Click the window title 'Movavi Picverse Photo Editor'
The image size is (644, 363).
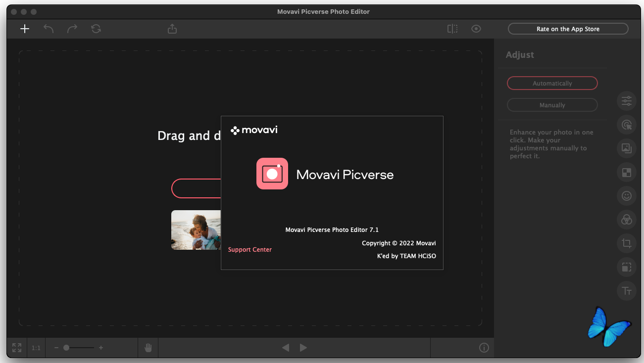click(324, 11)
